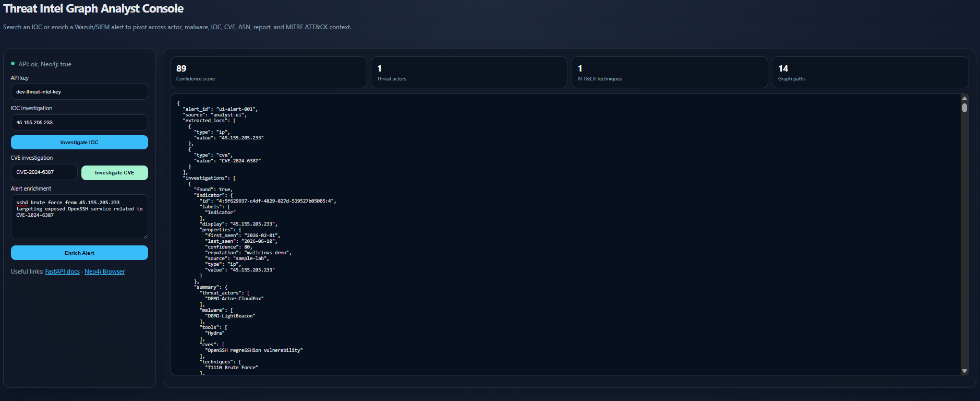
Task: Click the "source": "analyst-ui" JSON line
Action: [214, 115]
